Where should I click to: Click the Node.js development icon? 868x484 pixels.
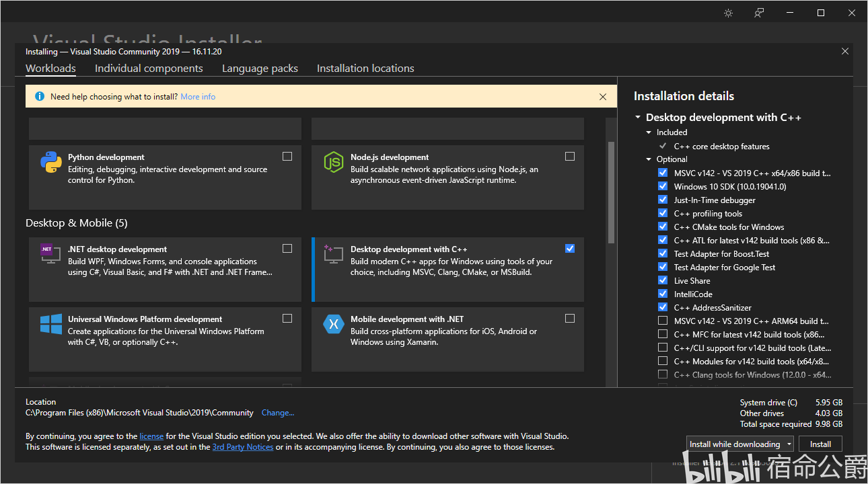(x=334, y=163)
